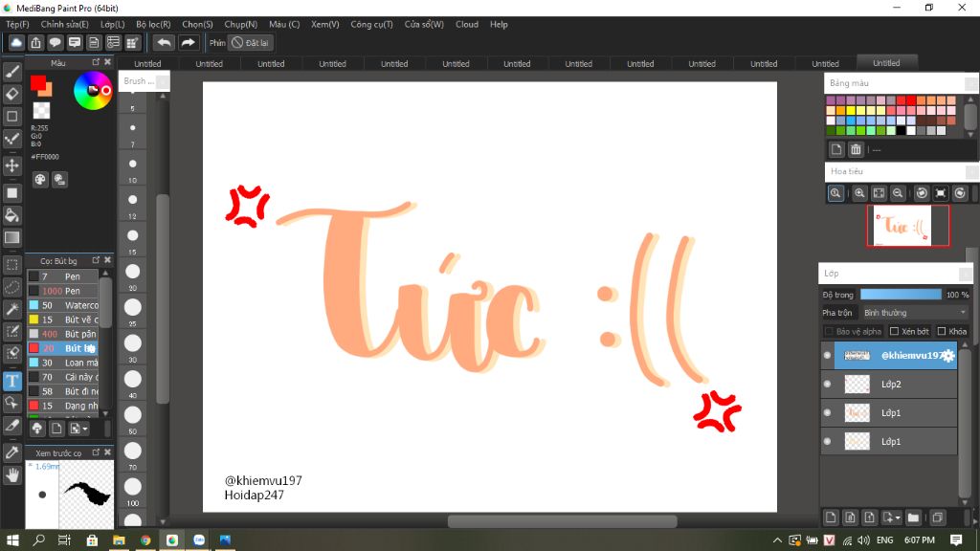Select the Magic Wand tool
Screen dimensions: 980x551
click(11, 309)
